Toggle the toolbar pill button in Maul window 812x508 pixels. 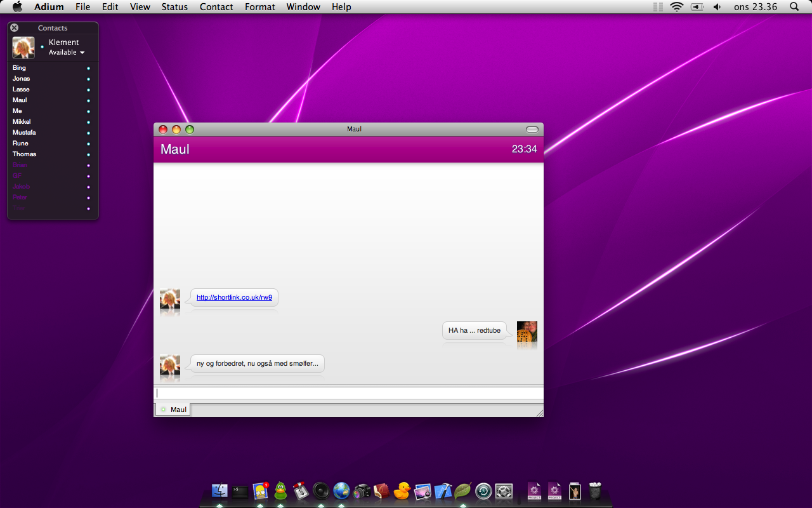click(x=532, y=130)
